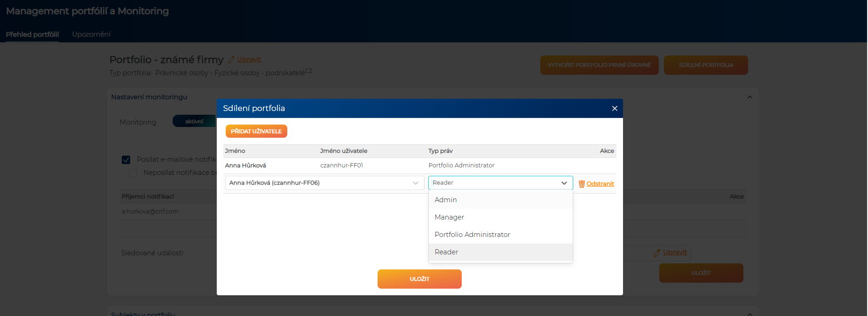Viewport: 868px width, 316px height.
Task: Close the Sdílení portfolia dialog
Action: [x=614, y=108]
